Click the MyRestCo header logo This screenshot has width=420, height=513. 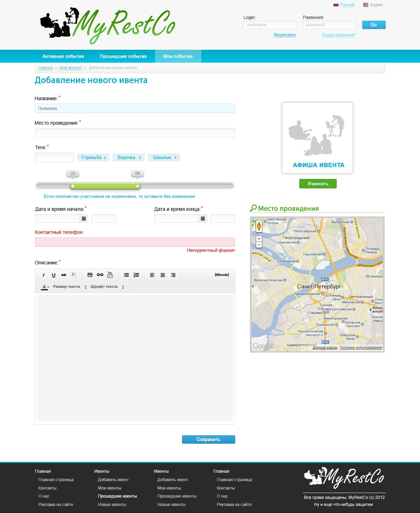(x=107, y=26)
